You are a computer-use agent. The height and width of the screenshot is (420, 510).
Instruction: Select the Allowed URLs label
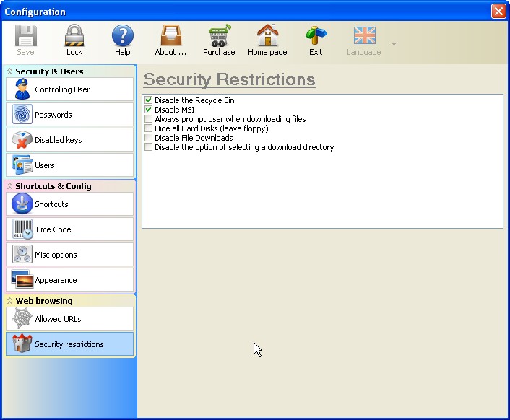(x=59, y=319)
